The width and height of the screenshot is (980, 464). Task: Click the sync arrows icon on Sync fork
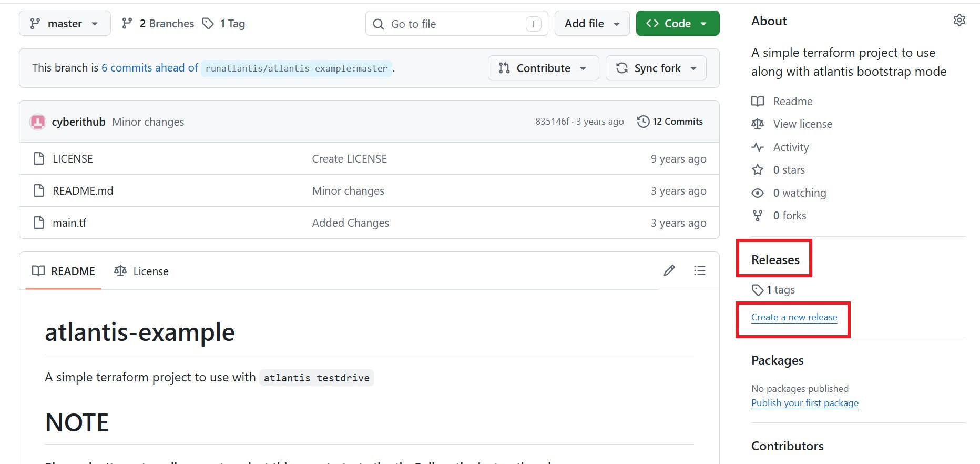click(622, 68)
